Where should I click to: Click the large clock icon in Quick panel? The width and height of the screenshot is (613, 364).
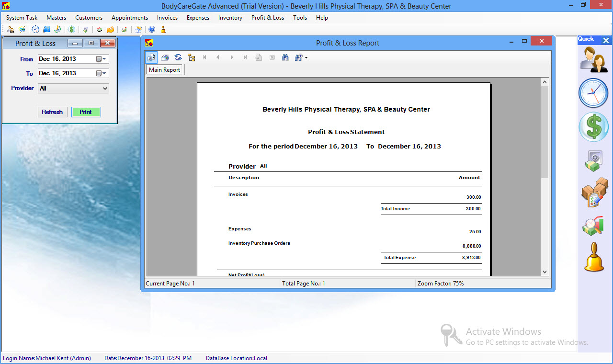click(x=593, y=93)
